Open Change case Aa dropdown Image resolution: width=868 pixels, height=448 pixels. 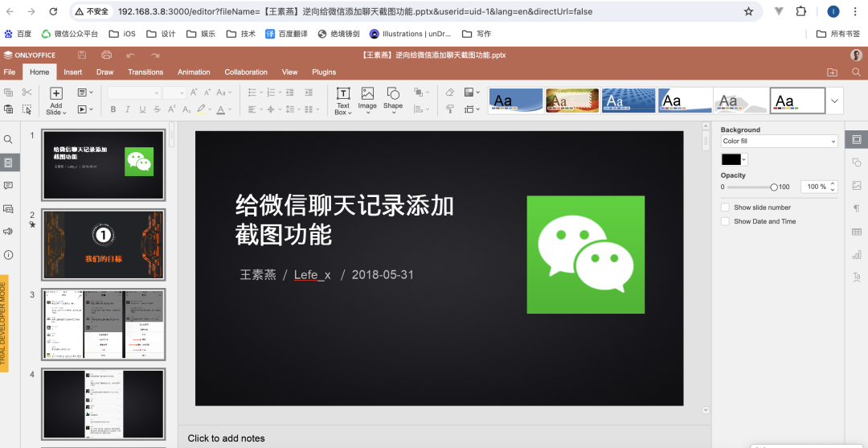(x=224, y=92)
